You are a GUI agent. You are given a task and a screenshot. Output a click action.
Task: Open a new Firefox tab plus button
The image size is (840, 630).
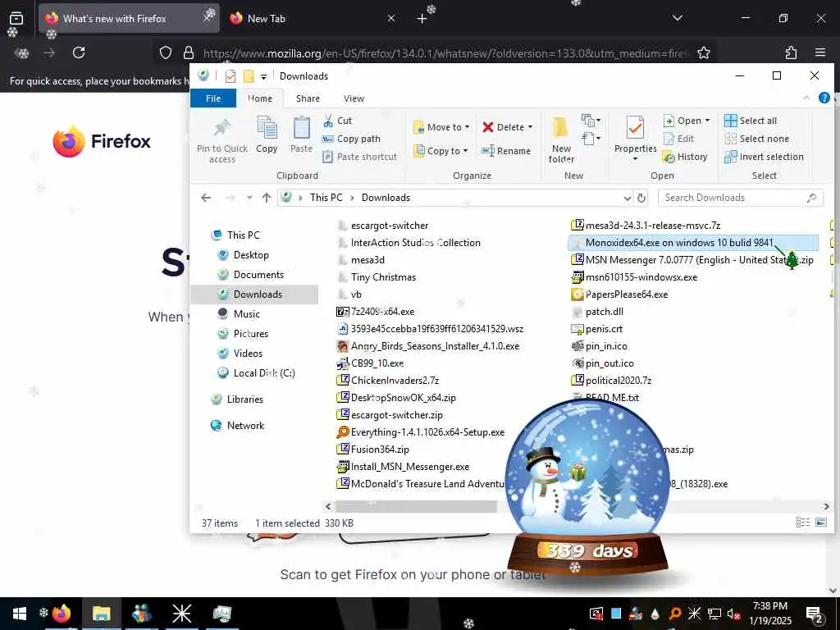[x=422, y=19]
